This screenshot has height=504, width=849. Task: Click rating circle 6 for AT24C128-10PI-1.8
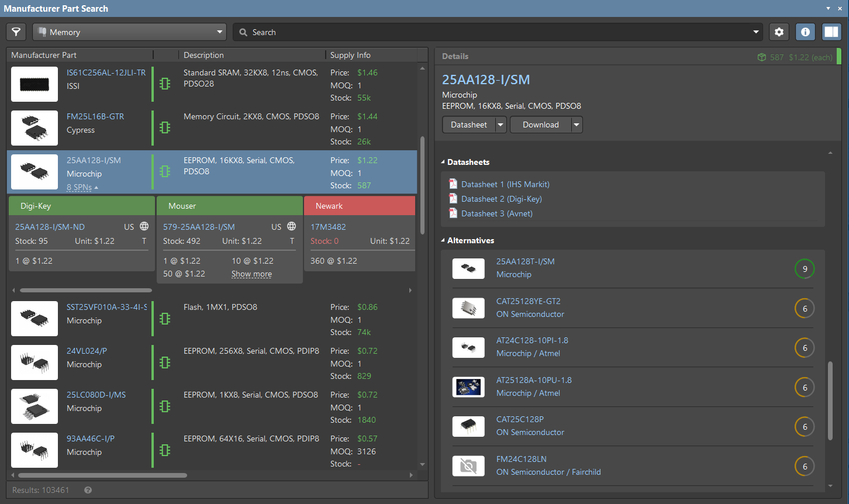coord(805,348)
